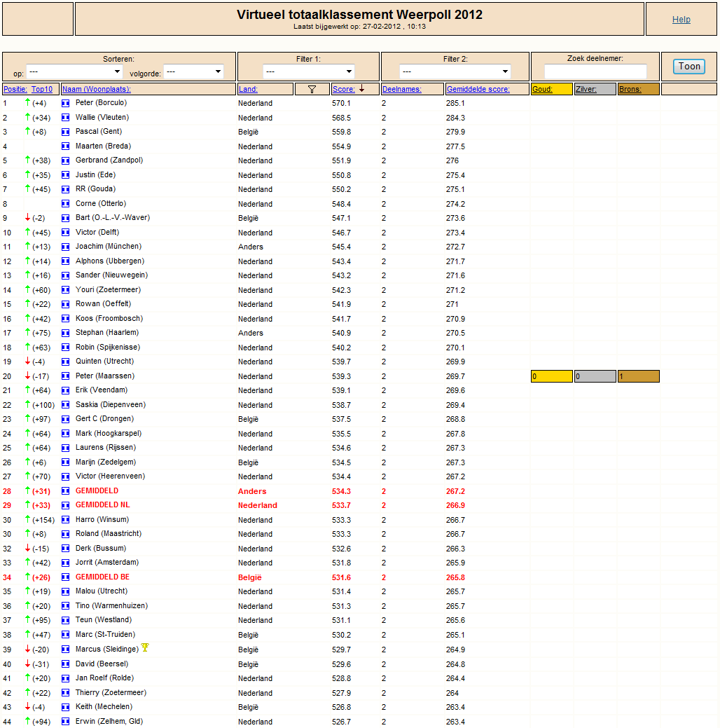This screenshot has height=728, width=720.
Task: Open blue info icon for Victor (Delft)
Action: coord(65,233)
